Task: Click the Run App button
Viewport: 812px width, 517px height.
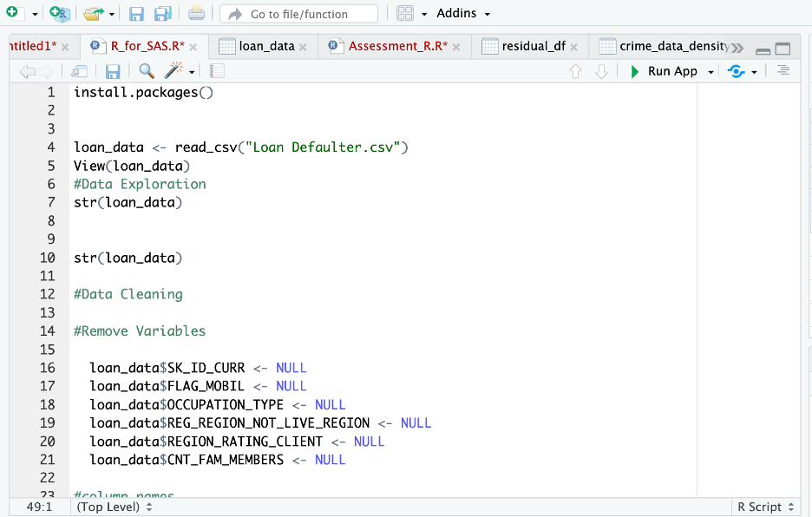Action: (664, 71)
